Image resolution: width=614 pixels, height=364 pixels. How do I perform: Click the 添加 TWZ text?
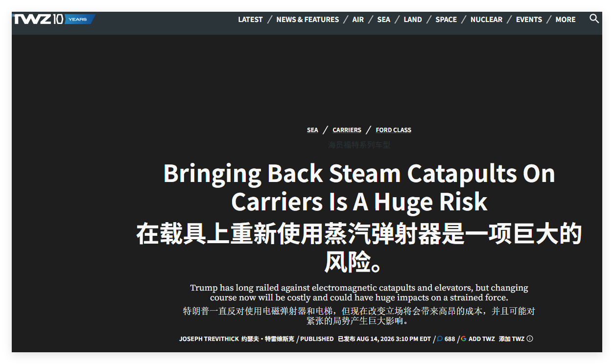pyautogui.click(x=512, y=339)
